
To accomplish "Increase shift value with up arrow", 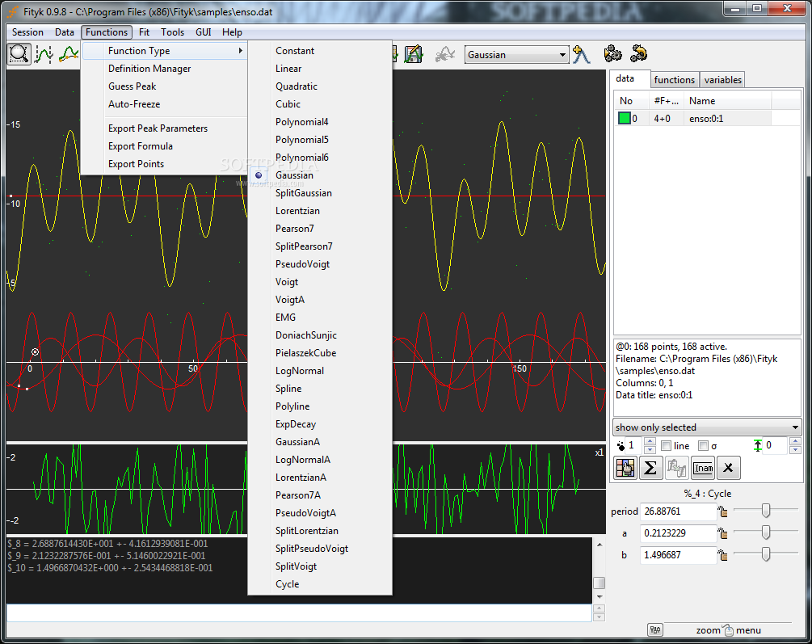I will pos(796,441).
